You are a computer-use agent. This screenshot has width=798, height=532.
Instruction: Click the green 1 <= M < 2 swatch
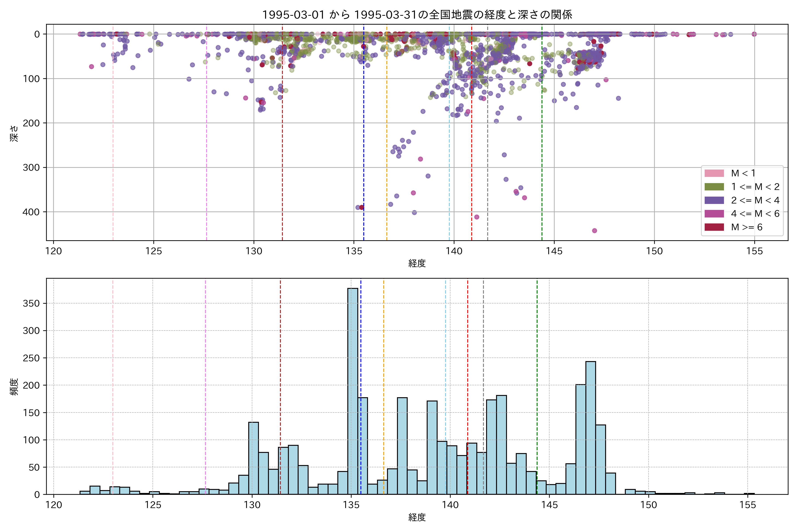[714, 187]
